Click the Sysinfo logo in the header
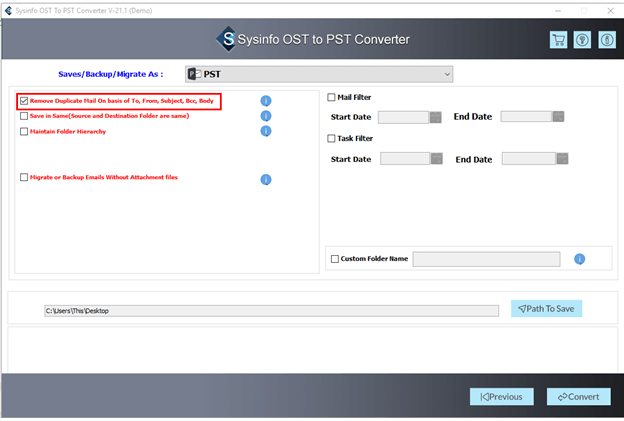The height and width of the screenshot is (421, 624). [227, 39]
